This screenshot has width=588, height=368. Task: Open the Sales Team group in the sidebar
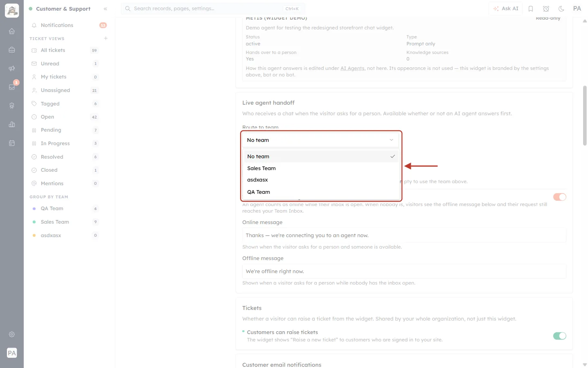point(65,222)
